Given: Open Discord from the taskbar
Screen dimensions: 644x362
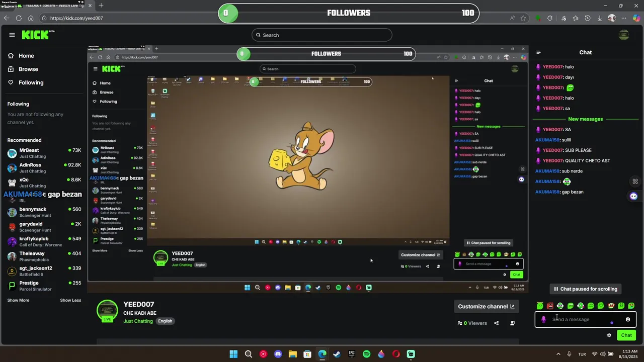Looking at the screenshot, I should pos(278,354).
